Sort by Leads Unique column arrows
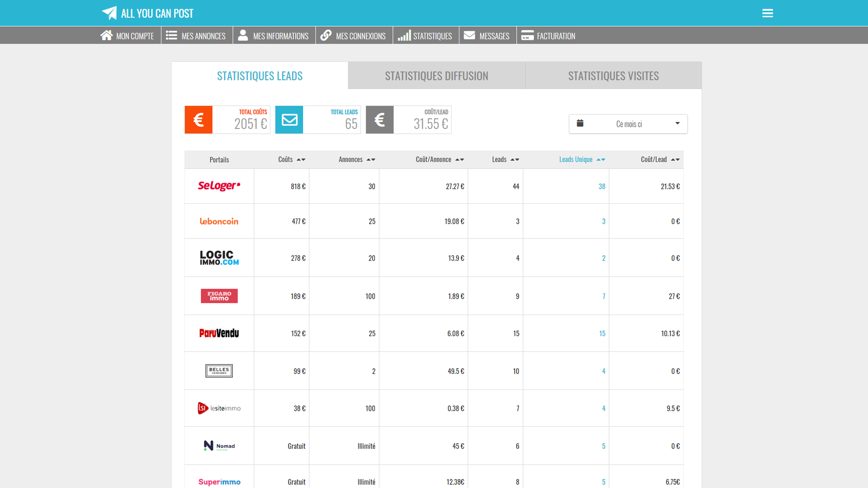Screen dimensions: 868x488 pos(601,160)
